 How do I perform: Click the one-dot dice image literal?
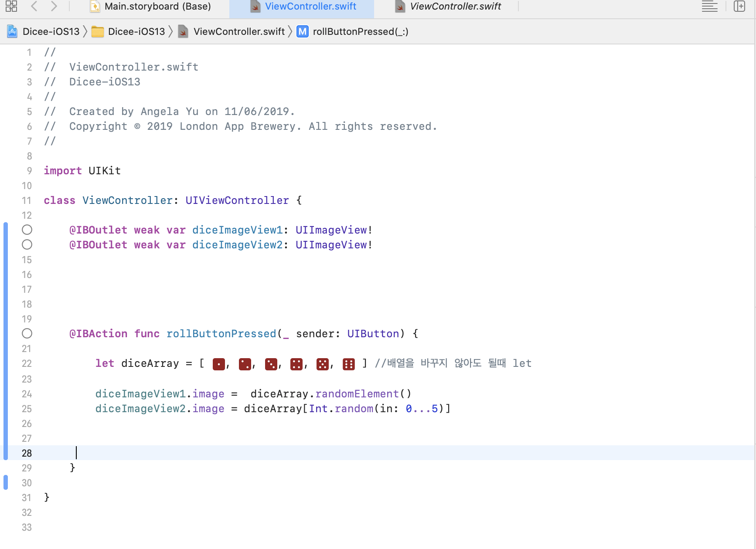tap(218, 364)
